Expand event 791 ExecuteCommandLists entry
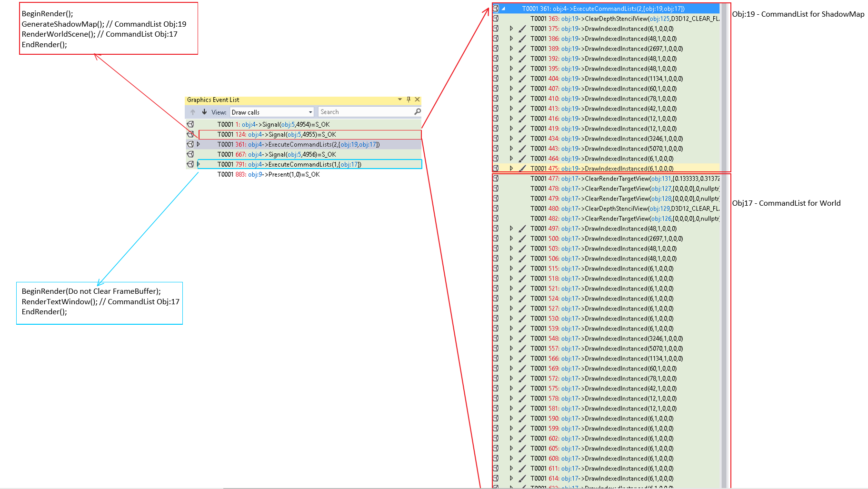Screen dimensions: 868x489 [x=199, y=164]
